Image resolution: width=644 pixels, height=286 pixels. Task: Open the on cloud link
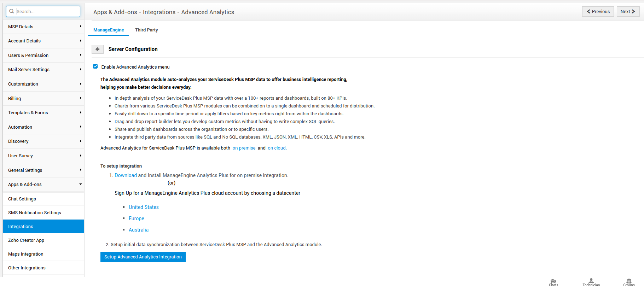click(x=277, y=148)
